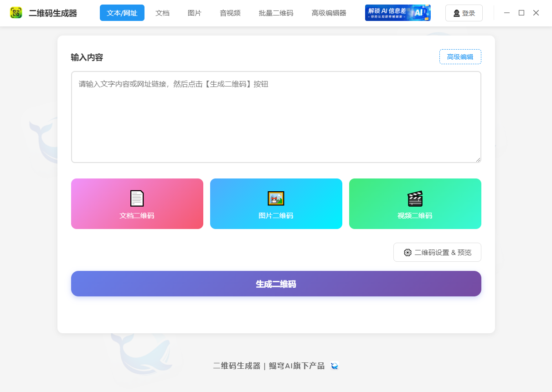Click the user icon on the 登录 button
Image resolution: width=552 pixels, height=392 pixels.
(x=456, y=13)
